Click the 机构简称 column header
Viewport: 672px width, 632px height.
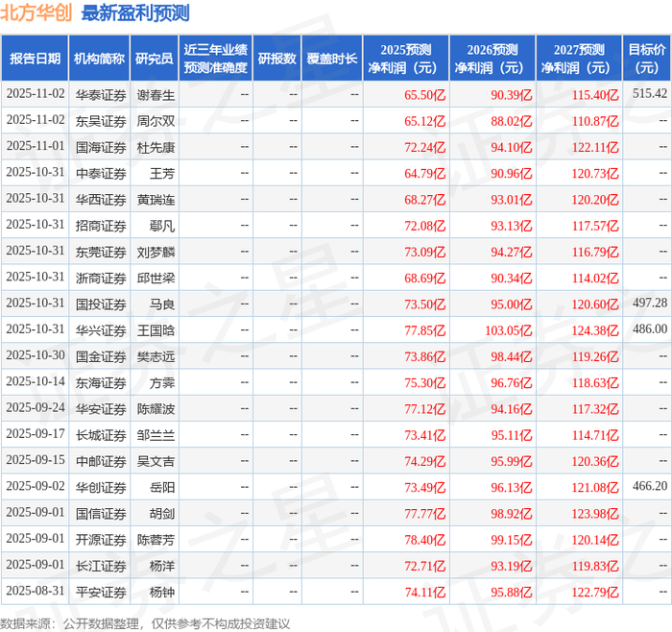point(99,59)
